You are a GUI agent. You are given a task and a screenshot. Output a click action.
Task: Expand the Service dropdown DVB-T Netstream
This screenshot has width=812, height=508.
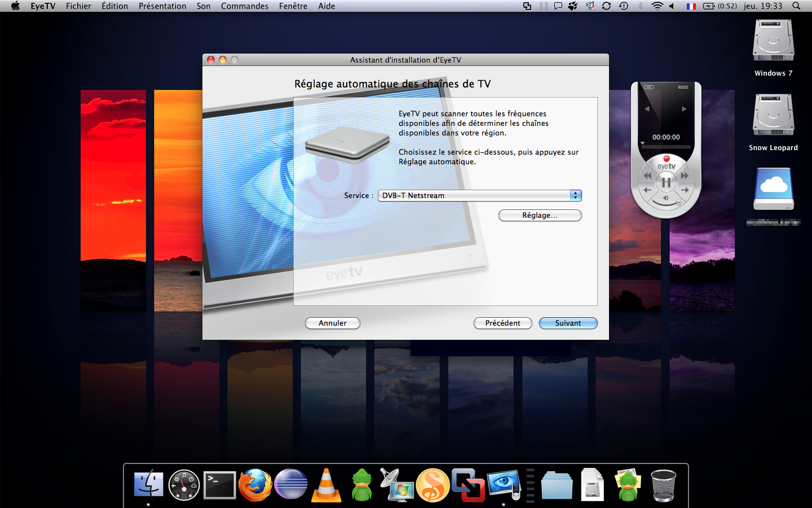[x=480, y=195]
